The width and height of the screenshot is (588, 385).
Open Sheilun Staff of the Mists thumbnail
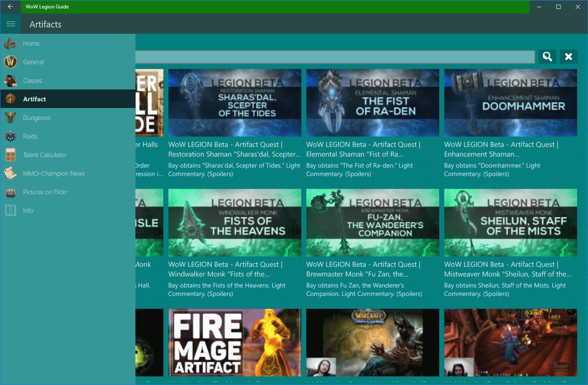click(x=510, y=223)
